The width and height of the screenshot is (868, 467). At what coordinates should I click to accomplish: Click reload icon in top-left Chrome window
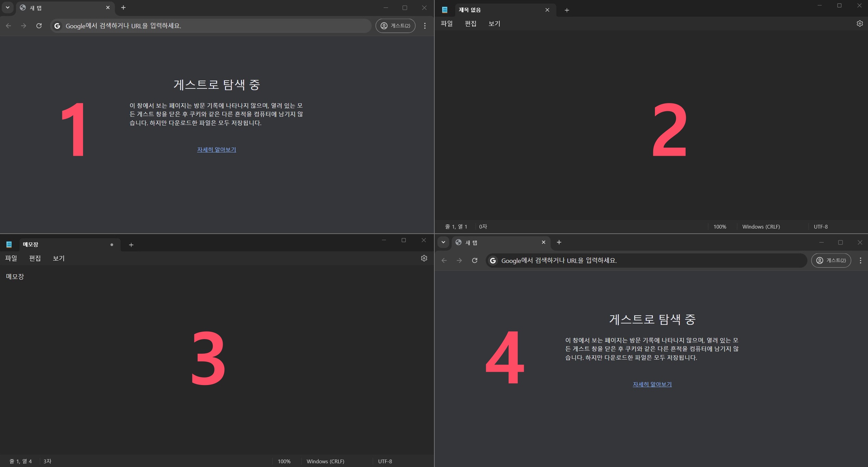click(39, 26)
